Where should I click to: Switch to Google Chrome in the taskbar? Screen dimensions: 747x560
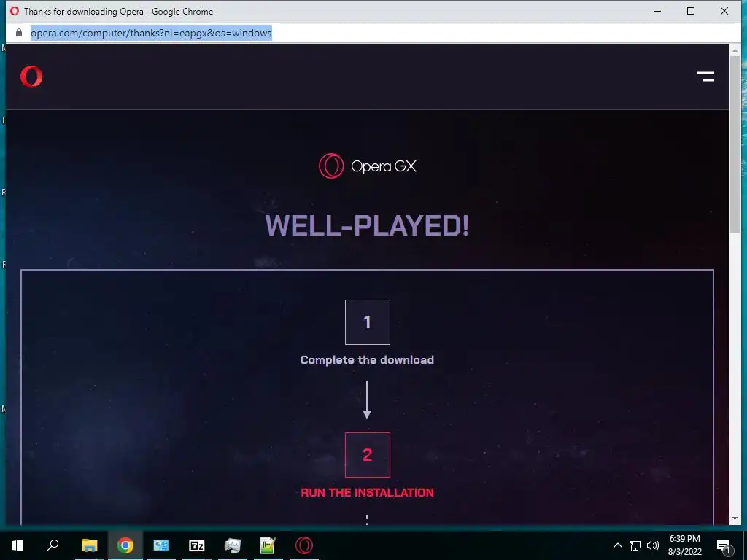pyautogui.click(x=125, y=545)
